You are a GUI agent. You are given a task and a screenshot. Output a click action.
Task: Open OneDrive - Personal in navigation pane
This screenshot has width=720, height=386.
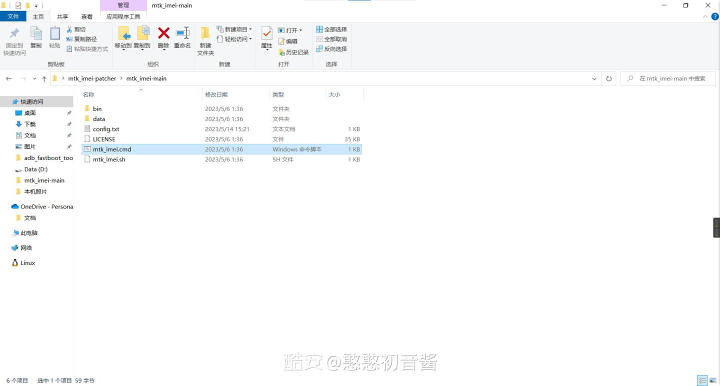pyautogui.click(x=46, y=207)
